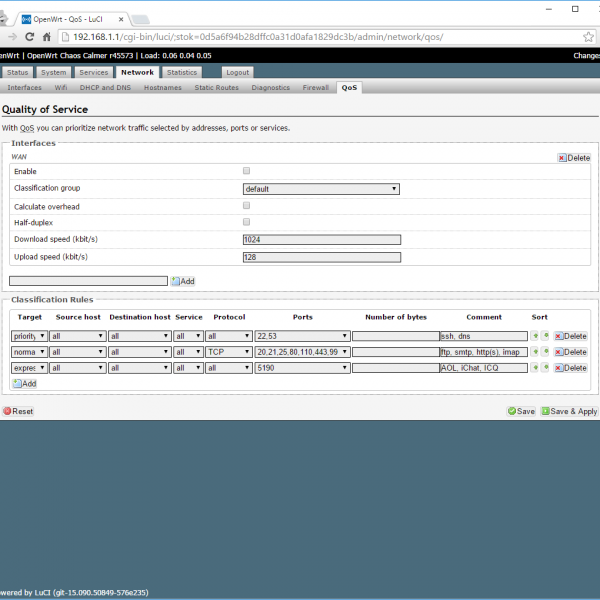Tick the Enable checkbox for WAN
Viewport: 600px width, 600px height.
point(247,171)
